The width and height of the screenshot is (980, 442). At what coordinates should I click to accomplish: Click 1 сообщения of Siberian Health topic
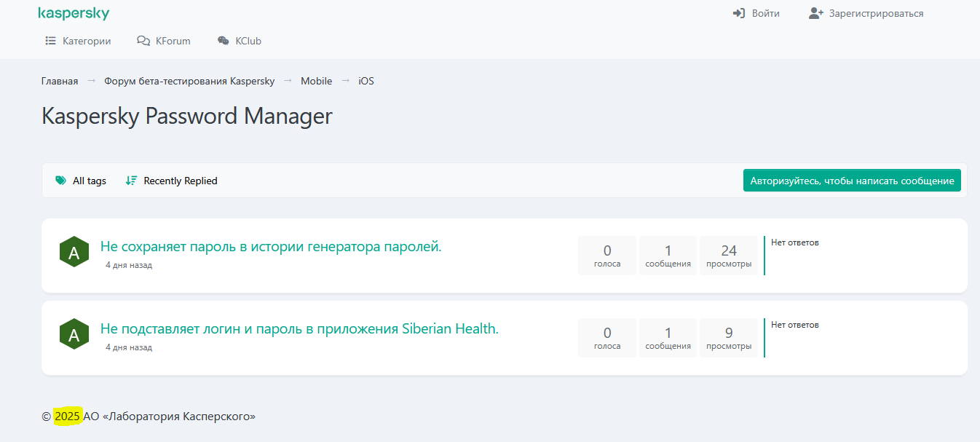click(668, 338)
